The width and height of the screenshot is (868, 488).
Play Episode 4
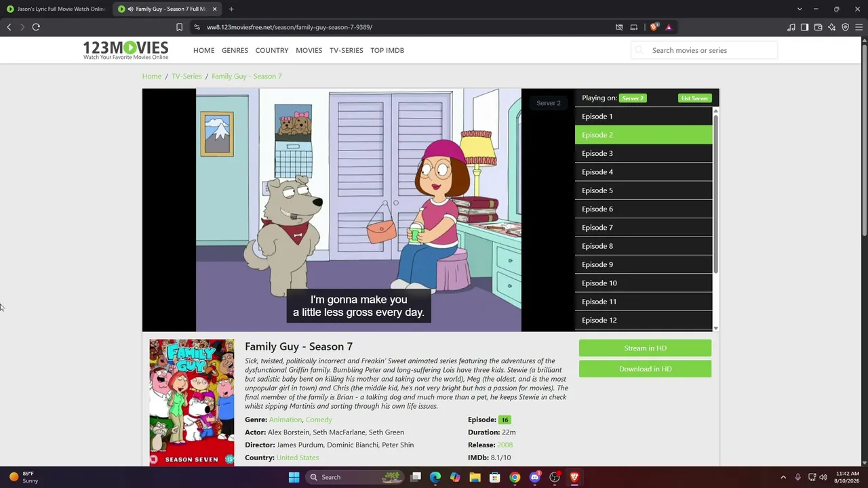coord(644,172)
